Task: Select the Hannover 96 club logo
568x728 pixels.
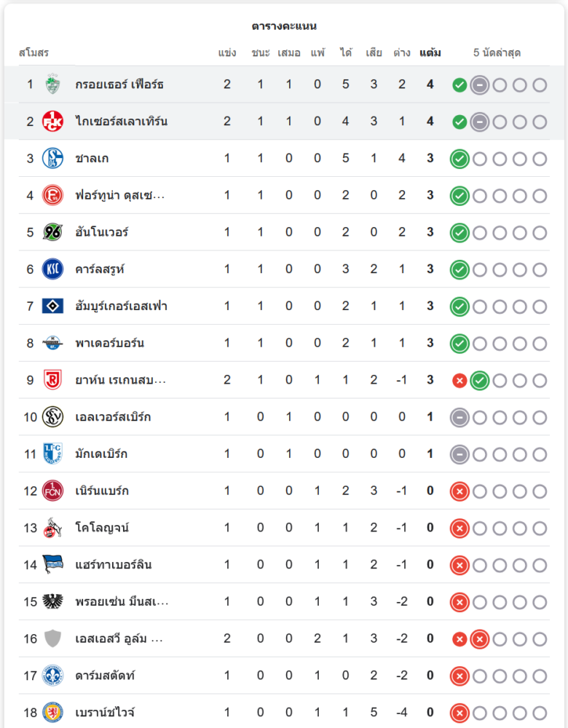Action: pos(52,232)
